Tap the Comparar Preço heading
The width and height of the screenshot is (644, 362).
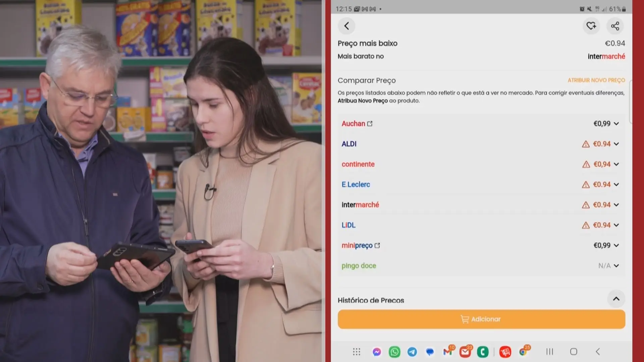367,80
